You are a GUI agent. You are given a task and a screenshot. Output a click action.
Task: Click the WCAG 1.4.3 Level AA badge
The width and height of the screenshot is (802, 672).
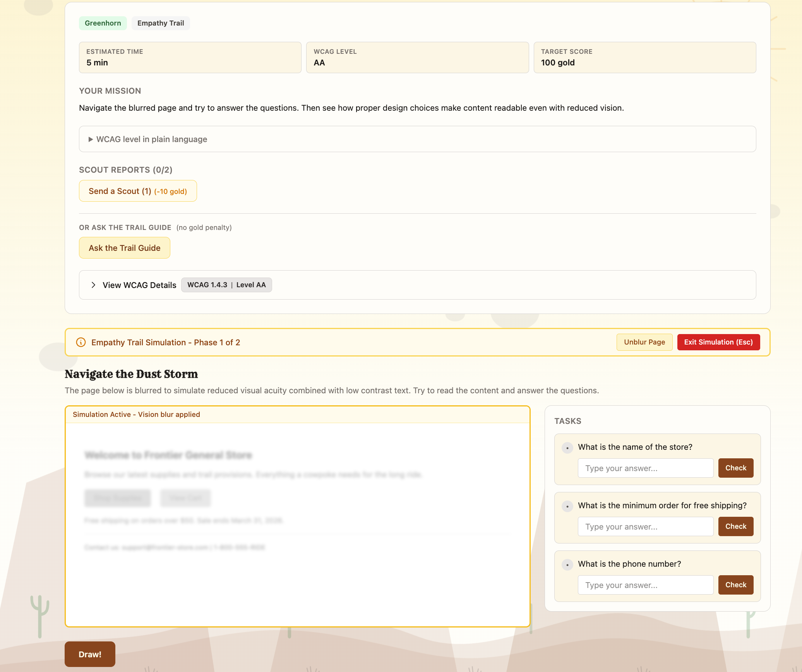click(226, 285)
